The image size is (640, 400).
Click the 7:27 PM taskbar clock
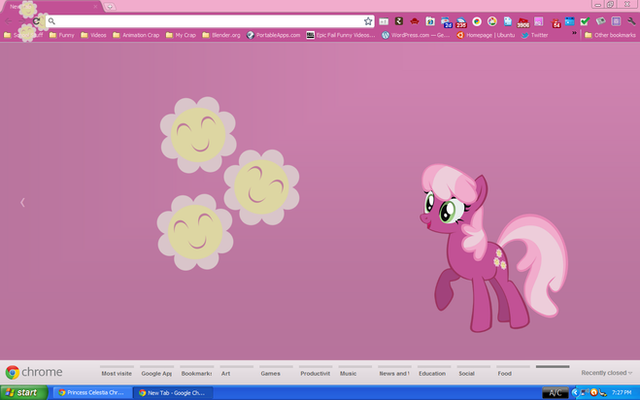[621, 393]
